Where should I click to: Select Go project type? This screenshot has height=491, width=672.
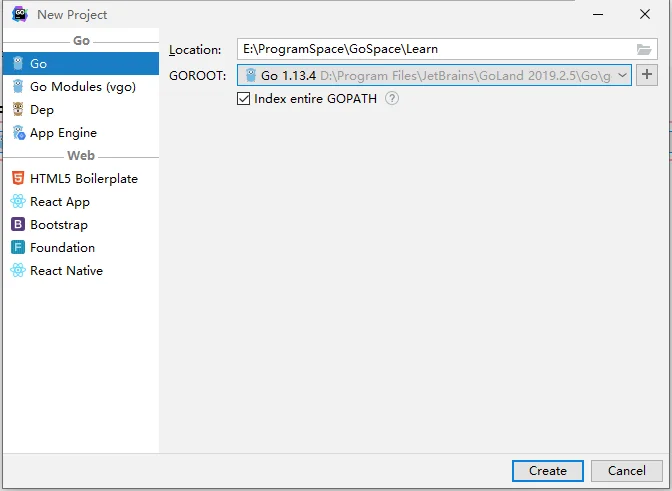[x=81, y=63]
